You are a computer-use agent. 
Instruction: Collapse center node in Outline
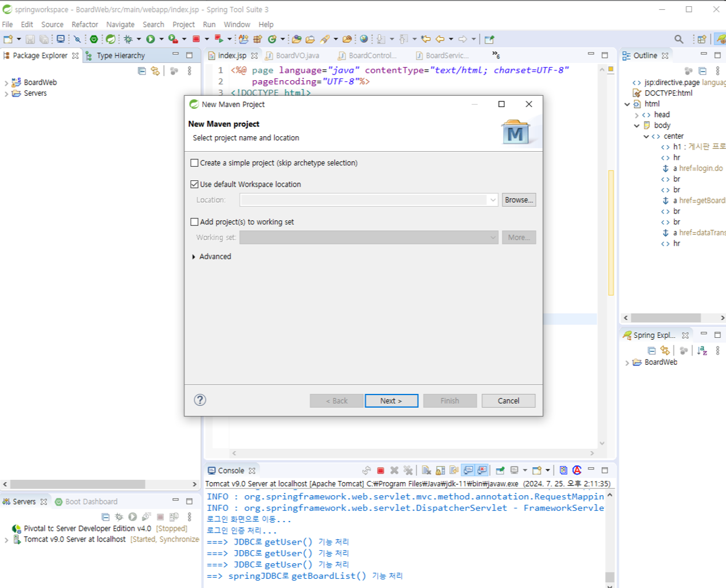646,136
